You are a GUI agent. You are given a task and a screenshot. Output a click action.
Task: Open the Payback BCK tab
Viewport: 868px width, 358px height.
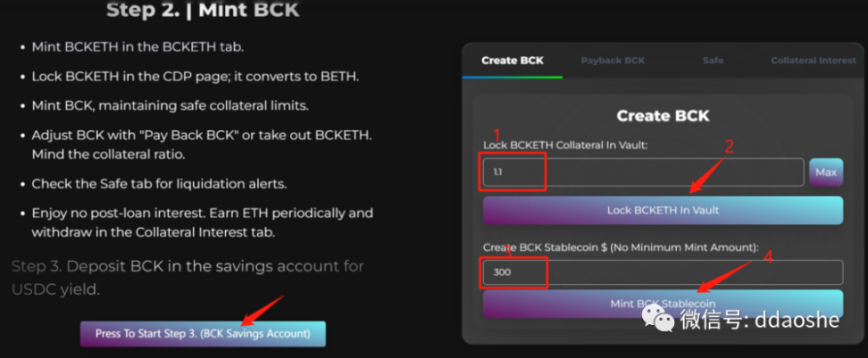pyautogui.click(x=613, y=61)
